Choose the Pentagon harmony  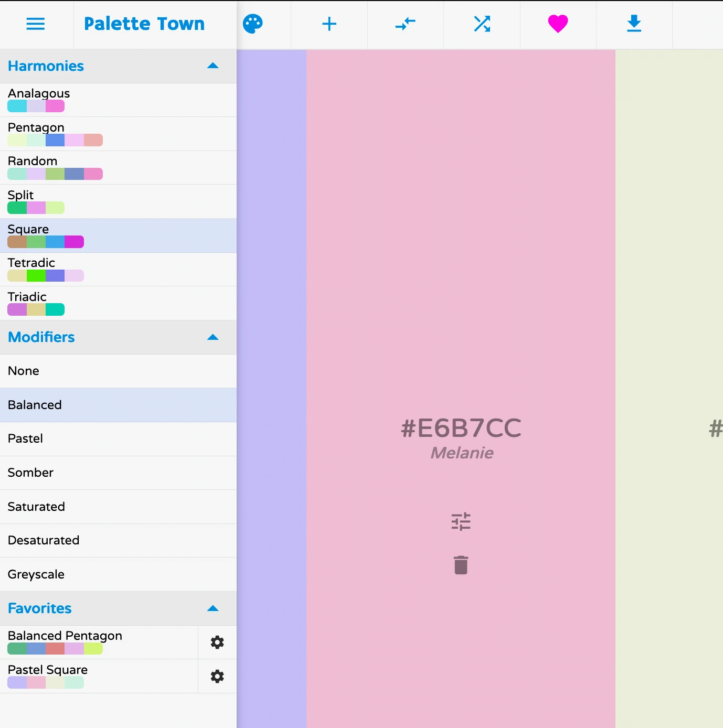[118, 134]
